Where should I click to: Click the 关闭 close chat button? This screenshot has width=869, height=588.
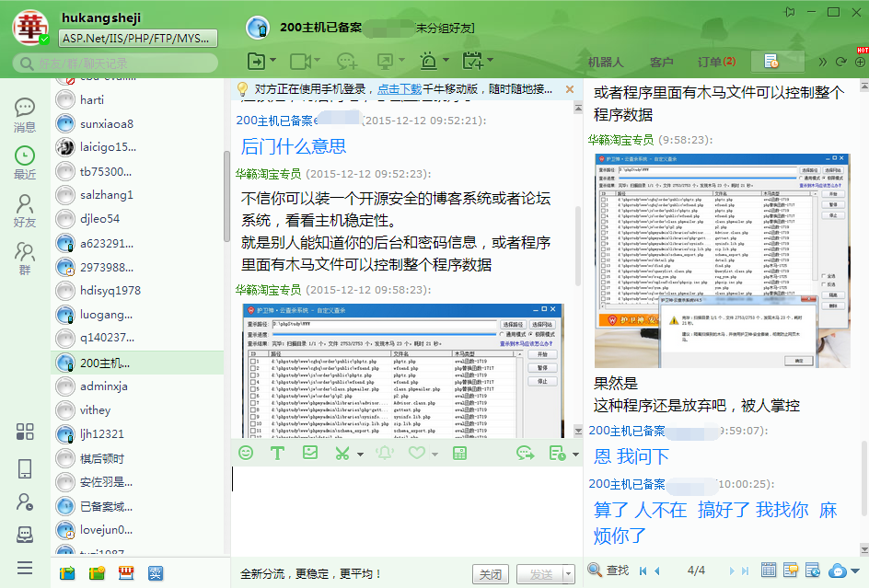491,575
